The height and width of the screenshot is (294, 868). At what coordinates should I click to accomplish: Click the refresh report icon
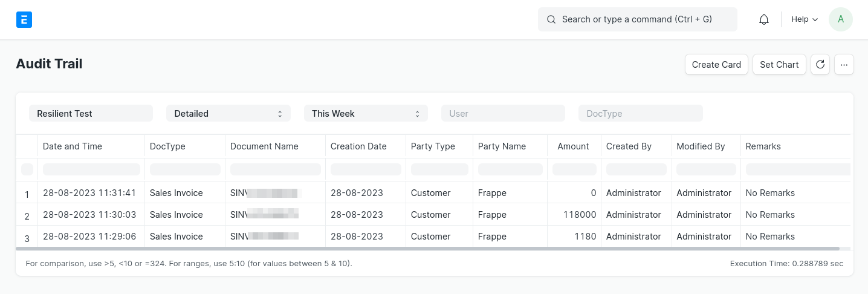coord(820,65)
